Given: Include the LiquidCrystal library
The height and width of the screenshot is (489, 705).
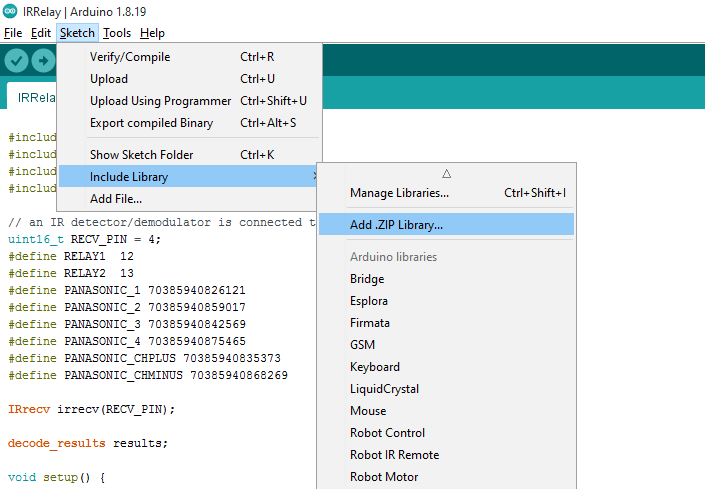Looking at the screenshot, I should click(384, 389).
